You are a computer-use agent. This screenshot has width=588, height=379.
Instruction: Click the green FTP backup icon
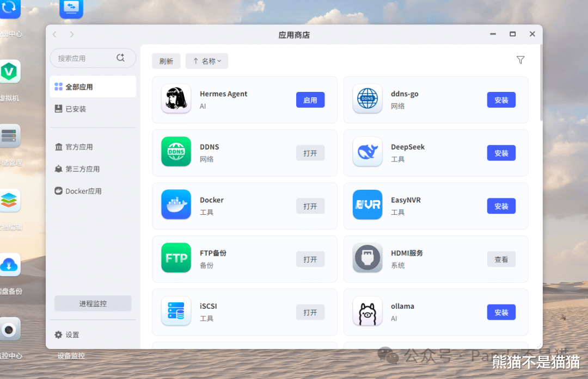click(x=176, y=258)
